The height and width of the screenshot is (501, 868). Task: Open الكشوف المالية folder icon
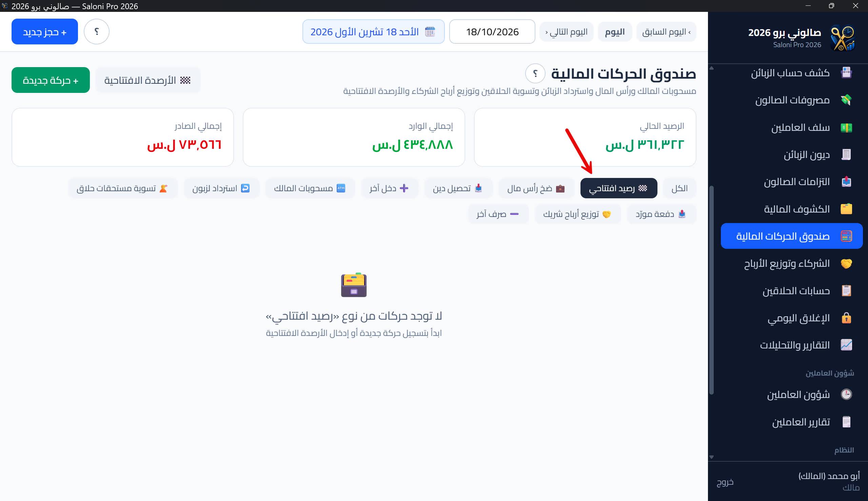846,209
